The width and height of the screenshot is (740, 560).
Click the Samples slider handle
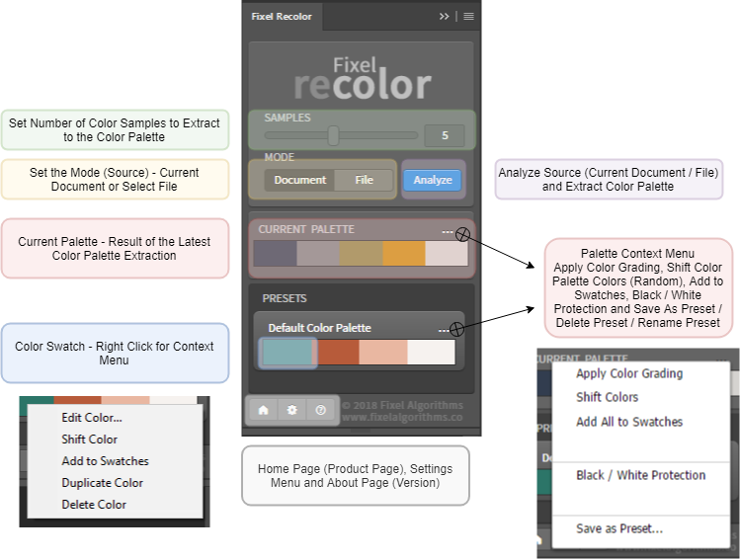[333, 135]
